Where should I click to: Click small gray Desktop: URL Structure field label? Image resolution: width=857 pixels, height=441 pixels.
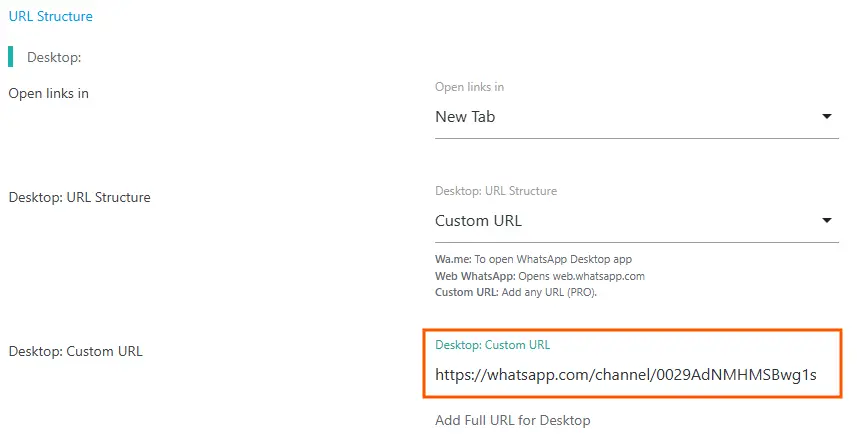pos(496,191)
